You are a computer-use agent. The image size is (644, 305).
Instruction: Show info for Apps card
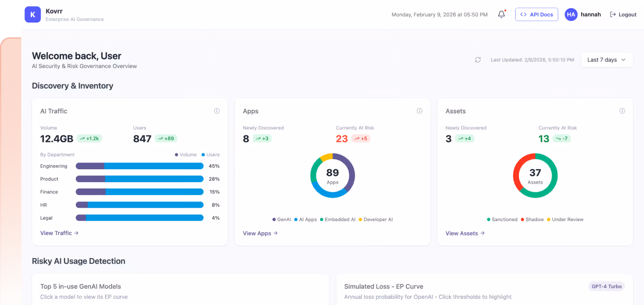point(420,111)
